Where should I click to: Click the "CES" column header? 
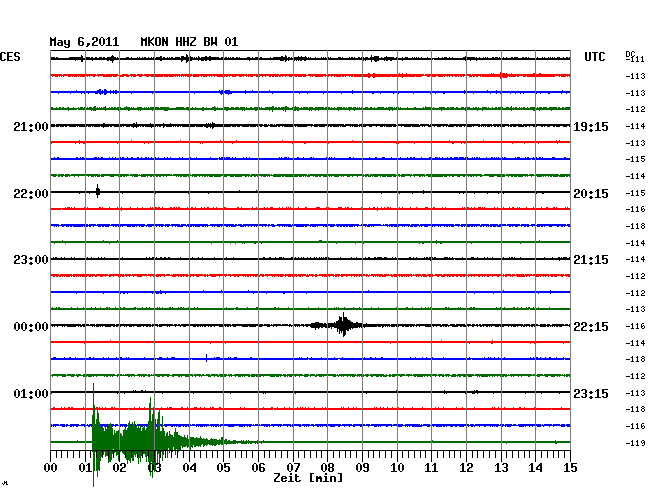pyautogui.click(x=10, y=57)
